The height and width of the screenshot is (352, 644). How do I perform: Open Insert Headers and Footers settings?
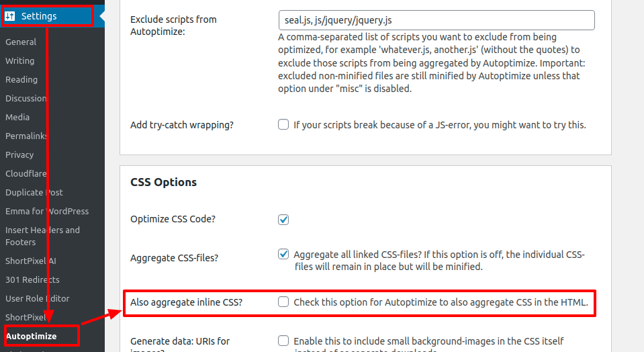click(x=42, y=236)
